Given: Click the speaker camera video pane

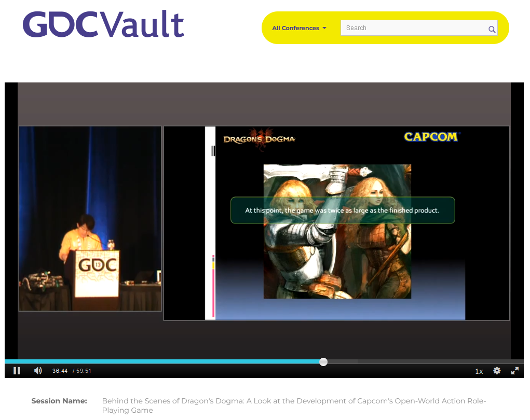Looking at the screenshot, I should tap(90, 218).
